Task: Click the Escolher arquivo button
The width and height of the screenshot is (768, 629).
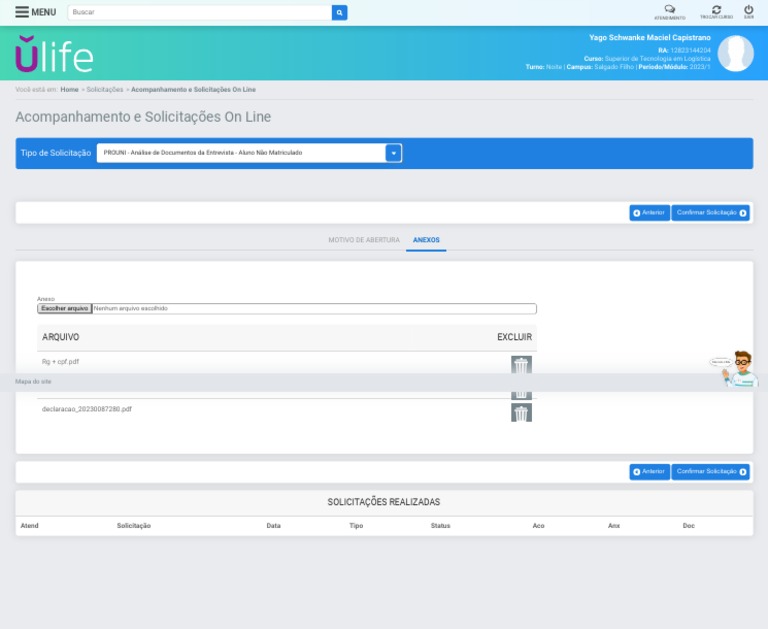Action: [x=65, y=309]
